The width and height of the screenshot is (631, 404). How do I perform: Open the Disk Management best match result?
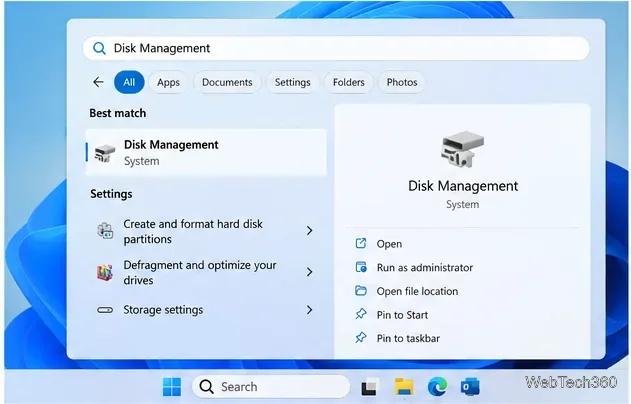click(x=206, y=153)
